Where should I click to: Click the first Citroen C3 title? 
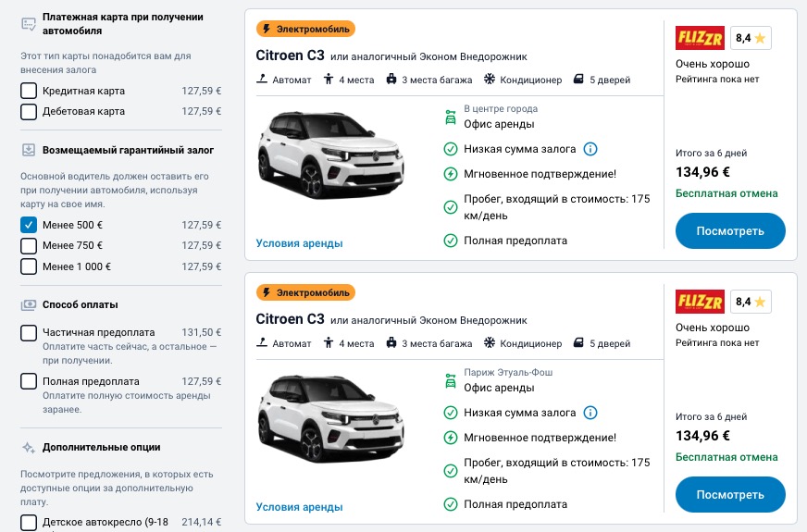pyautogui.click(x=290, y=56)
